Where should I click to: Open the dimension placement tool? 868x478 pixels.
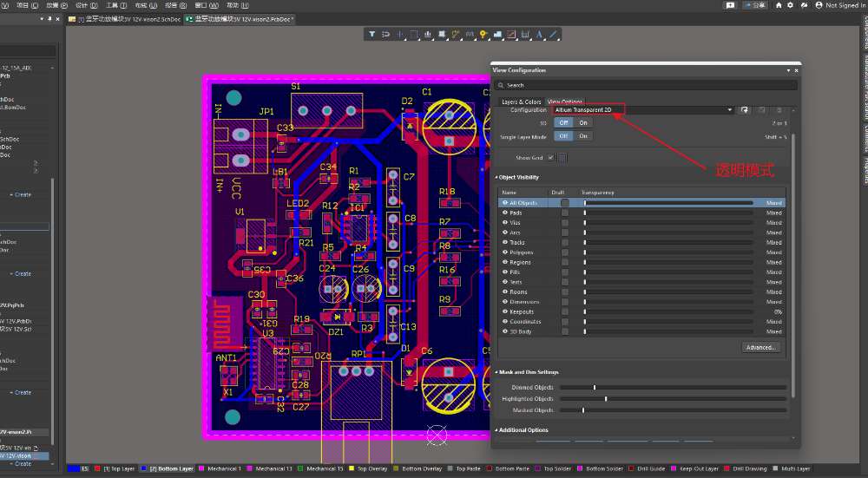pyautogui.click(x=525, y=35)
